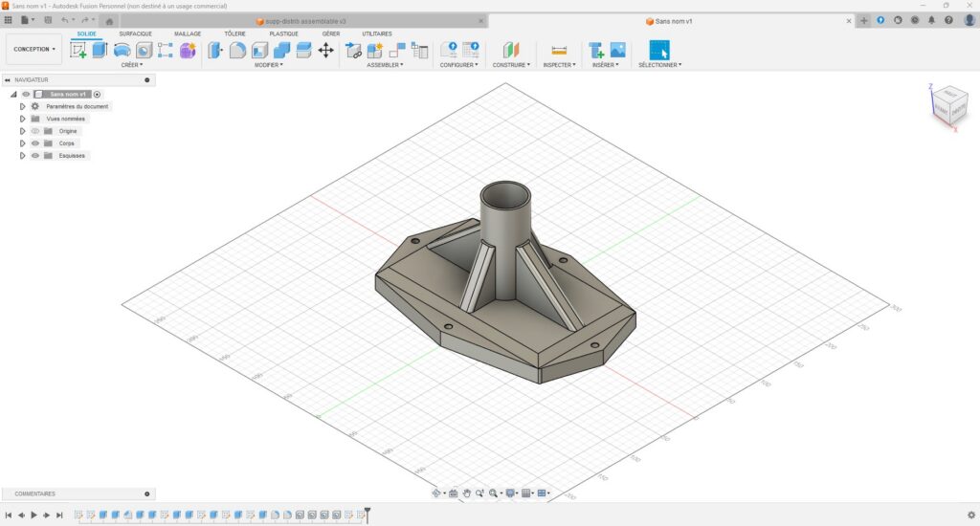Open the UTILITAIRES ribbon tab
Viewport: 980px width, 526px height.
pyautogui.click(x=376, y=33)
